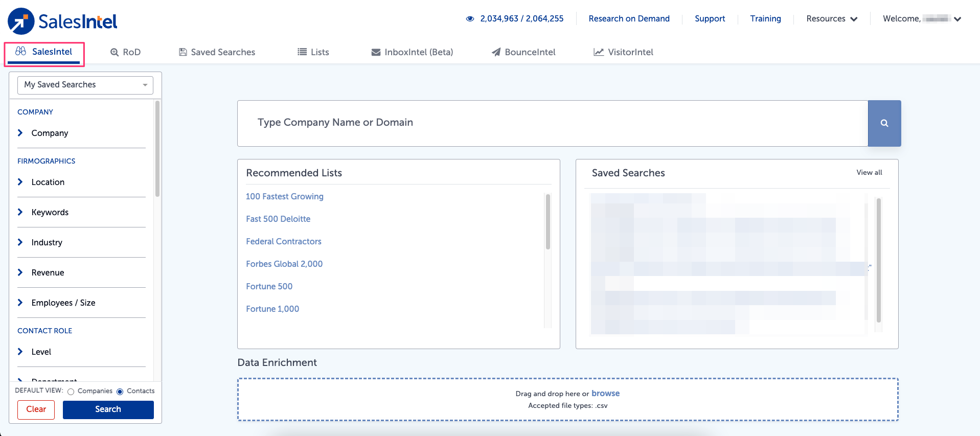Click the Saved Searches panel scrollbar

coord(879,260)
